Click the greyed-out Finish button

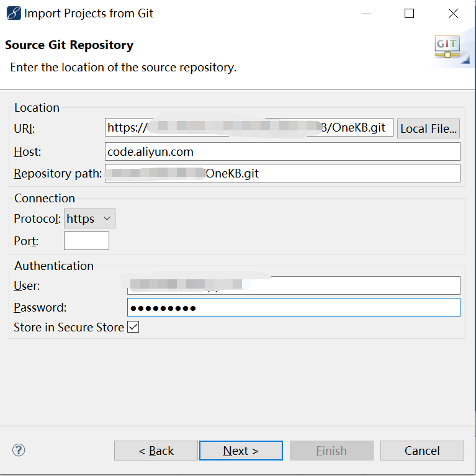coord(331,451)
